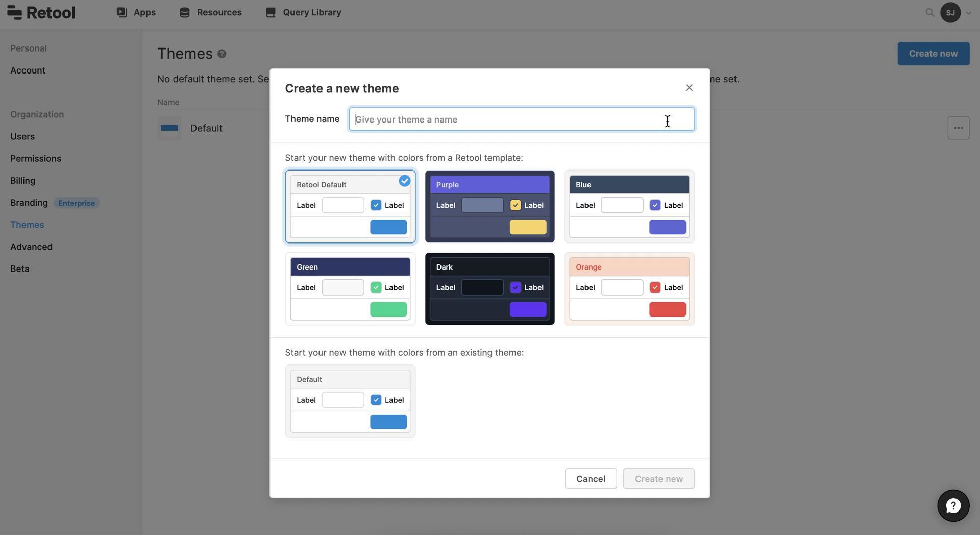
Task: Click the top-right Create new button
Action: point(933,54)
